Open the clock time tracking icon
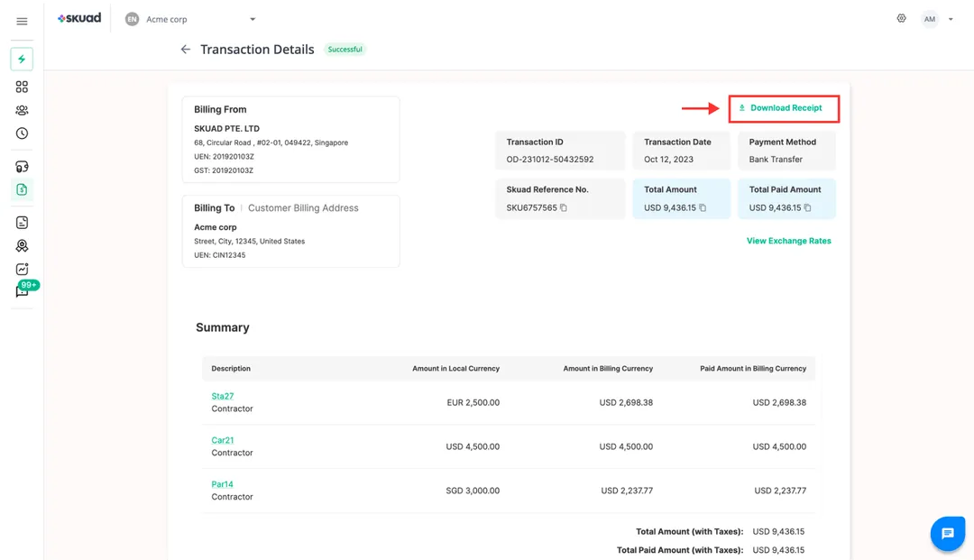This screenshot has width=974, height=560. pyautogui.click(x=22, y=133)
